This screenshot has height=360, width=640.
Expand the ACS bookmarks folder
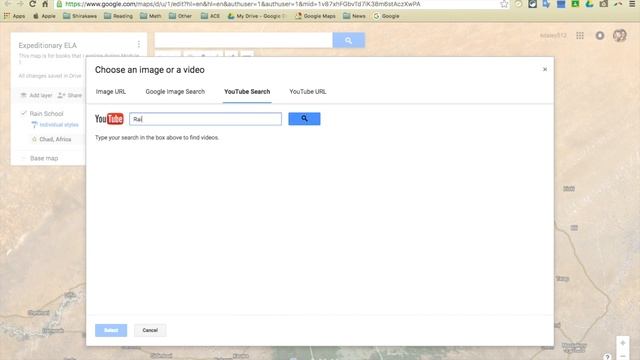tap(210, 16)
